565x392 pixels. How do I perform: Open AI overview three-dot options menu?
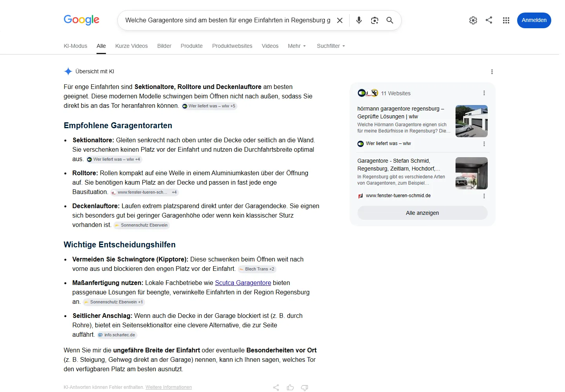click(x=492, y=72)
